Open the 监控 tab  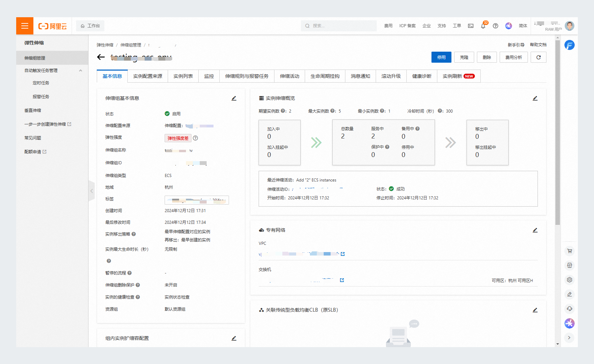pos(209,76)
